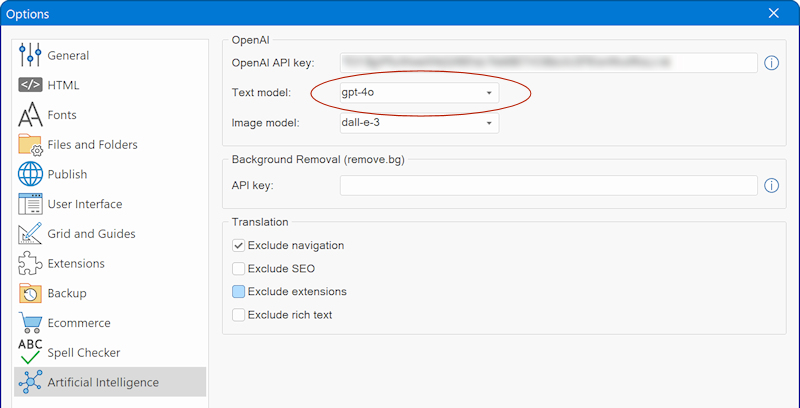Open Spell Checker settings
The height and width of the screenshot is (408, 800).
[110, 352]
